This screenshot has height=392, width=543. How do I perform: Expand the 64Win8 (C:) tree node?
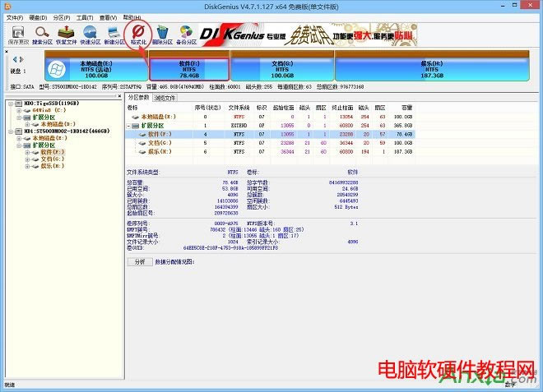(x=19, y=110)
